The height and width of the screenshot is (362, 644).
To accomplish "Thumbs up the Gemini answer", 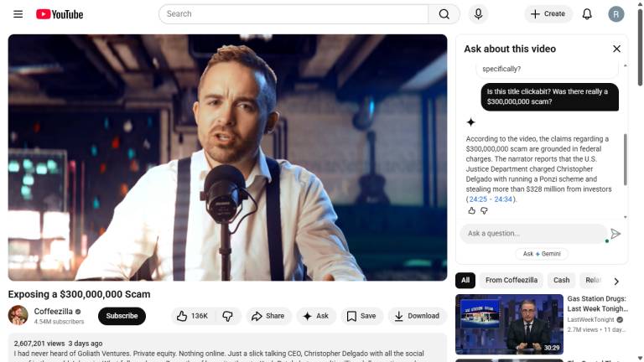I will (471, 210).
